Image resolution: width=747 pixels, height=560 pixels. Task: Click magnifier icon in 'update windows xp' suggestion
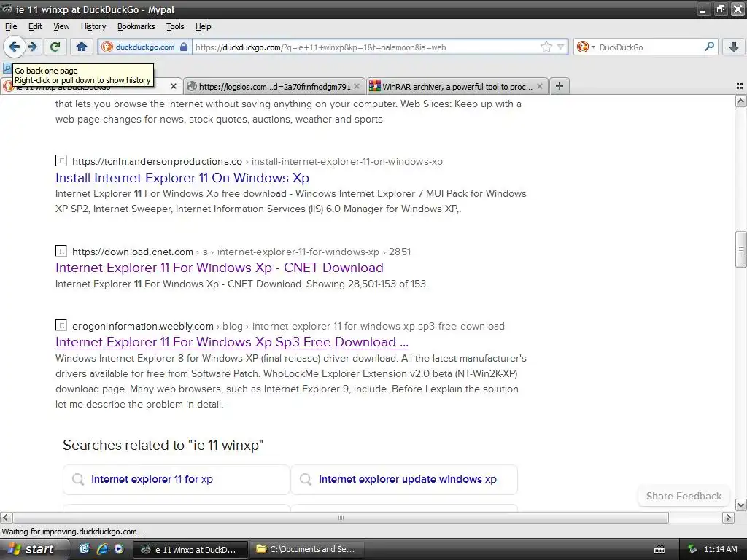click(x=306, y=479)
